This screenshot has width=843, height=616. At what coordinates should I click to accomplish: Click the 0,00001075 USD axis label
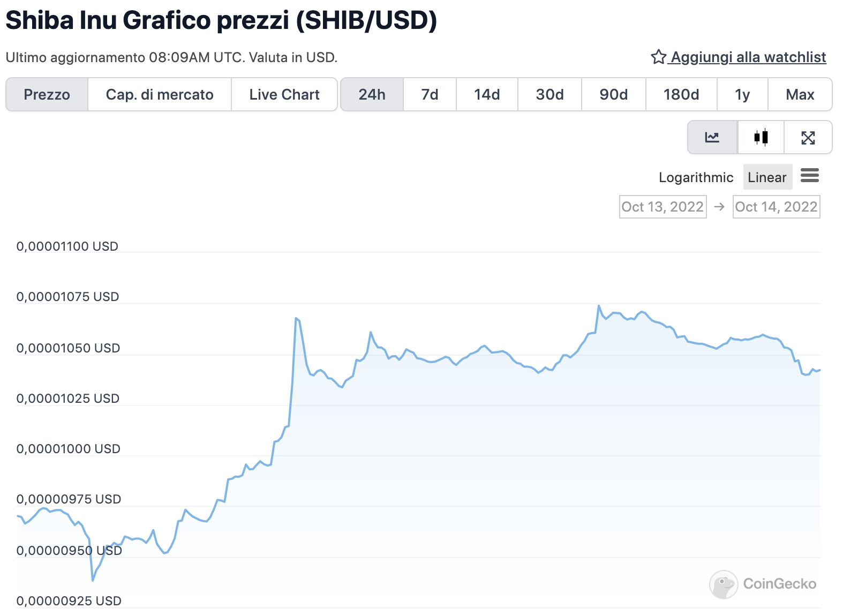67,297
